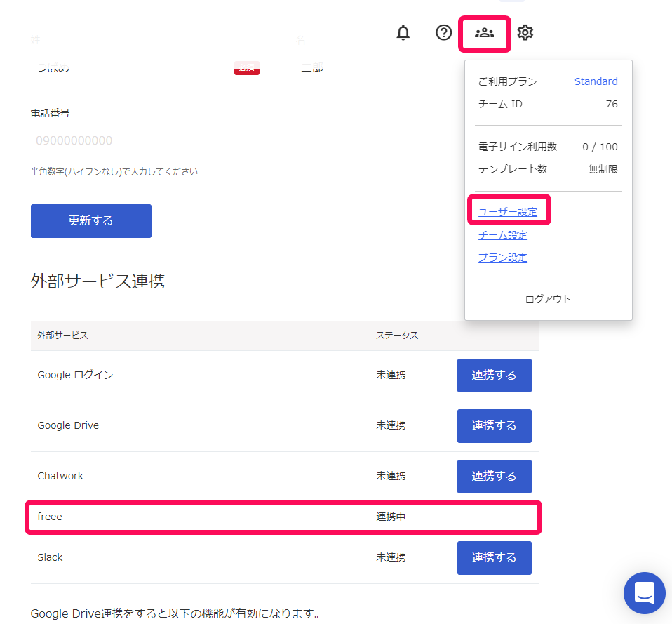Viewport: 672px width, 624px height.
Task: Click the Chatwork service name
Action: coord(60,476)
